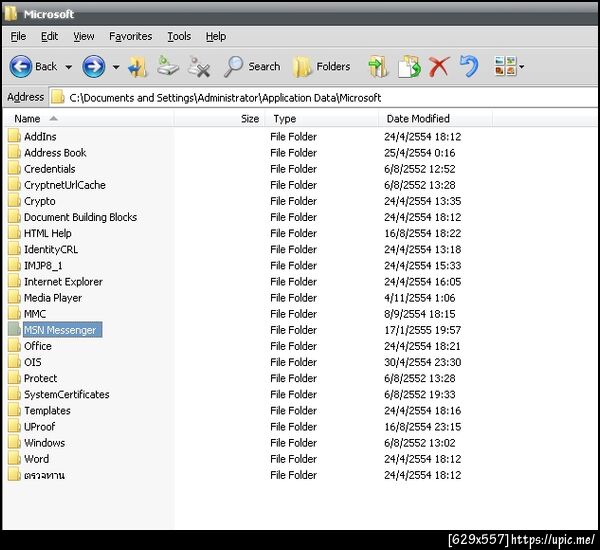
Task: Select the ตรวจทาน folder name
Action: 44,475
